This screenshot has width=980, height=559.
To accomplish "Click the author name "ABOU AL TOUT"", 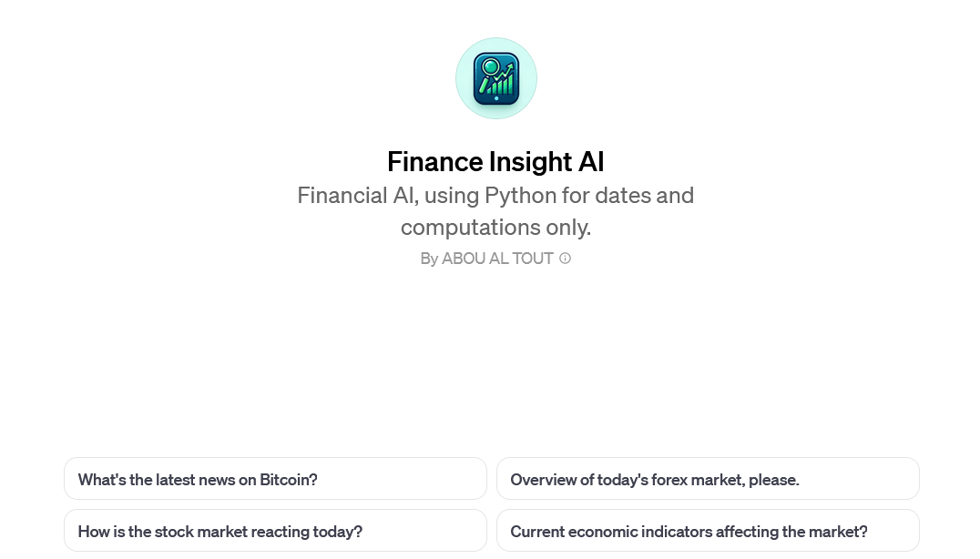I will point(497,259).
